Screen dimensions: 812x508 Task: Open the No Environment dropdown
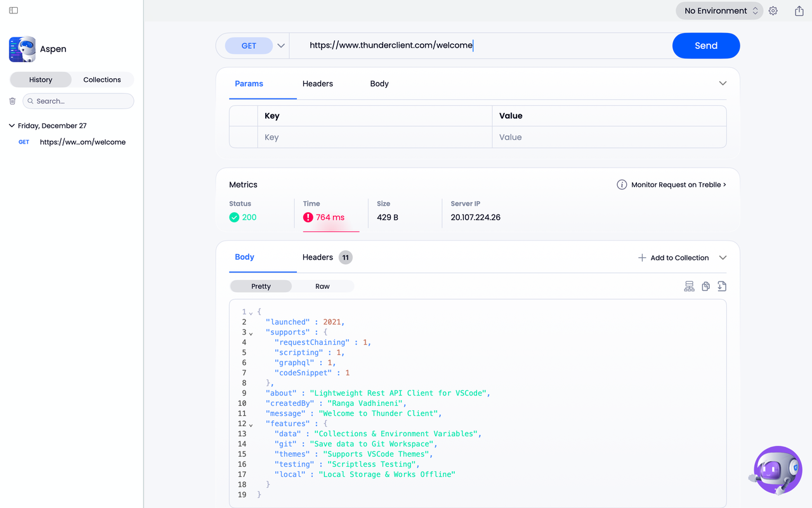coord(719,11)
